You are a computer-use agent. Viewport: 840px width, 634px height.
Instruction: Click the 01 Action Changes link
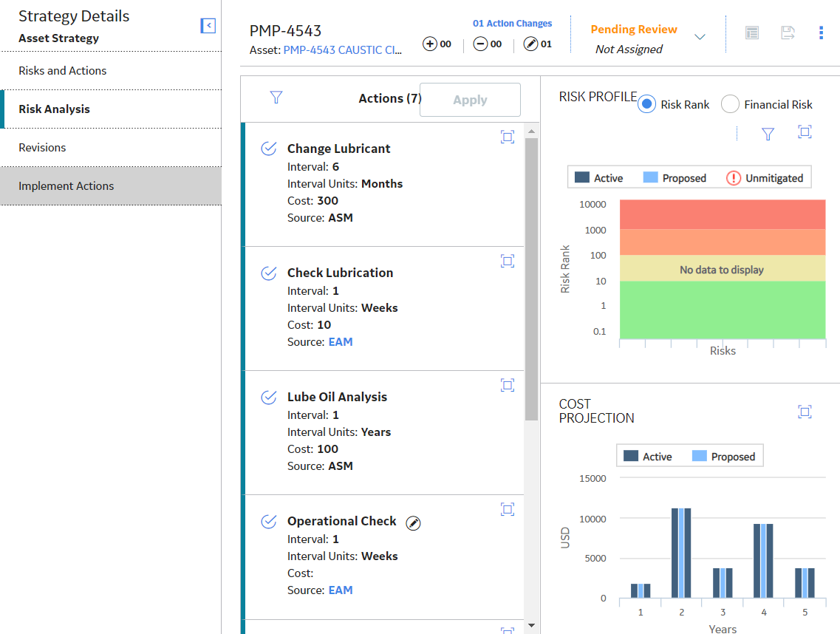(512, 24)
